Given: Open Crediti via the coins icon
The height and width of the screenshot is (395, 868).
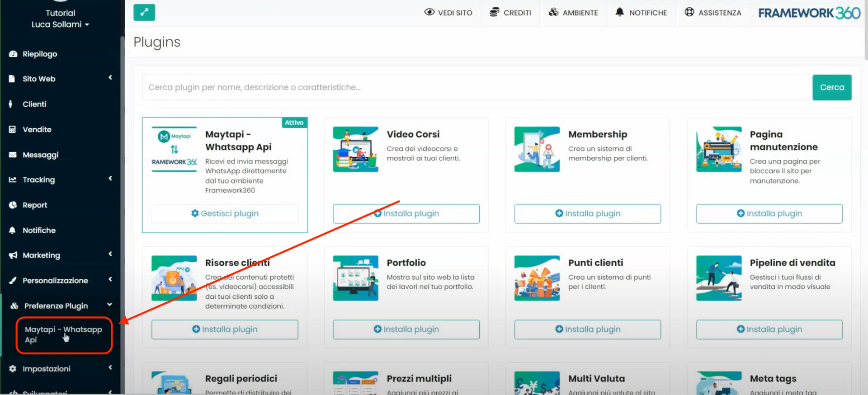Looking at the screenshot, I should coord(495,12).
